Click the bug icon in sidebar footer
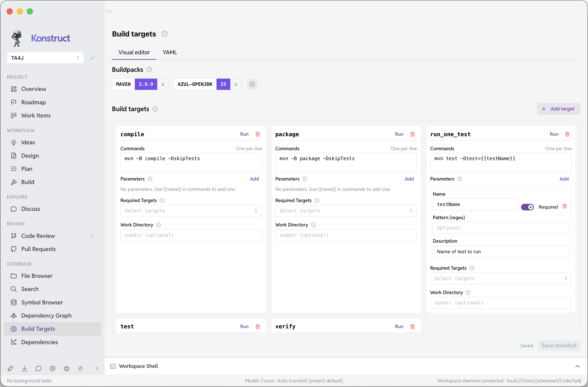The image size is (588, 387). (67, 369)
